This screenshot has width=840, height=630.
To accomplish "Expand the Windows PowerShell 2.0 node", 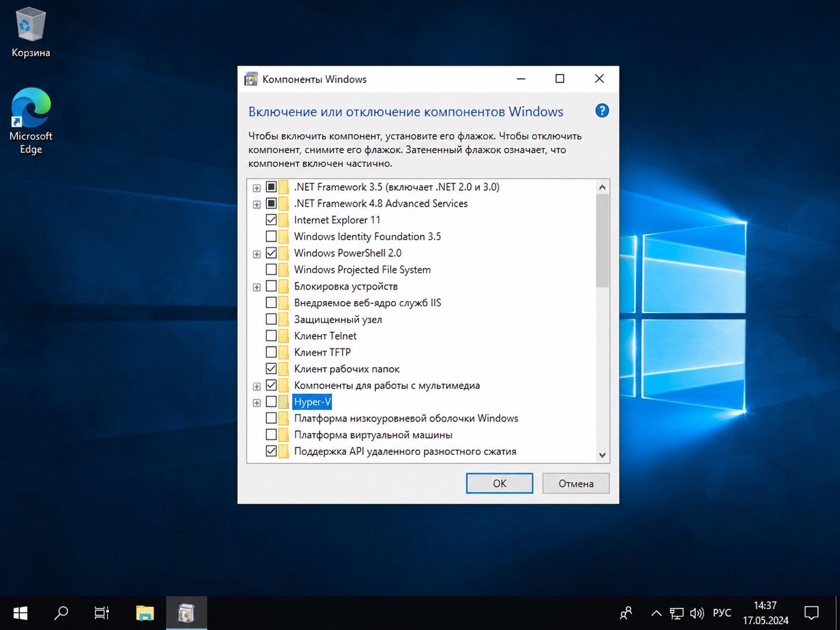I will point(256,254).
